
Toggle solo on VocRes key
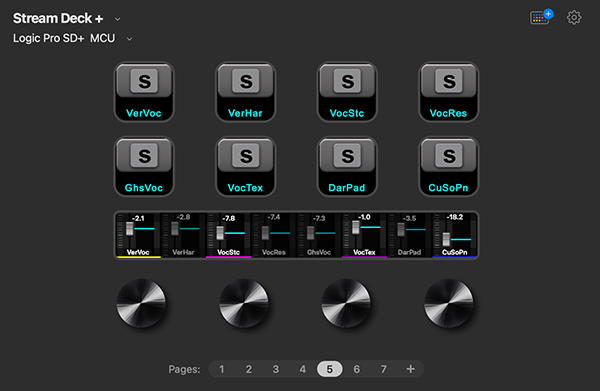pyautogui.click(x=448, y=92)
